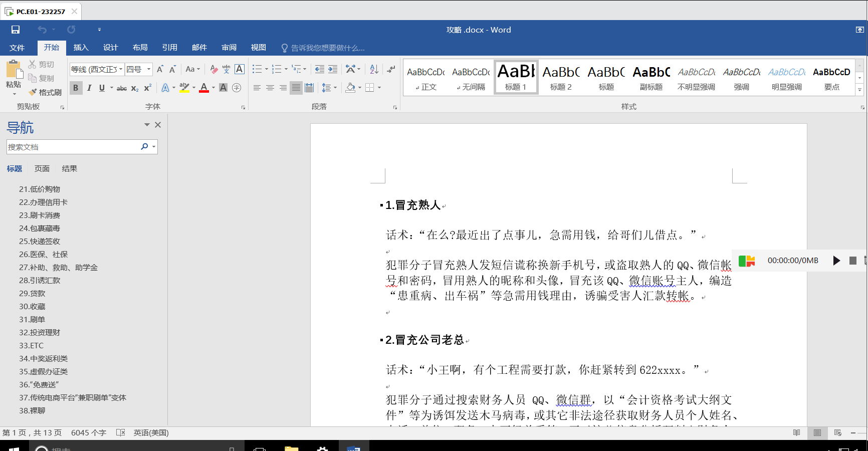
Task: Open the font family dropdown
Action: (120, 69)
